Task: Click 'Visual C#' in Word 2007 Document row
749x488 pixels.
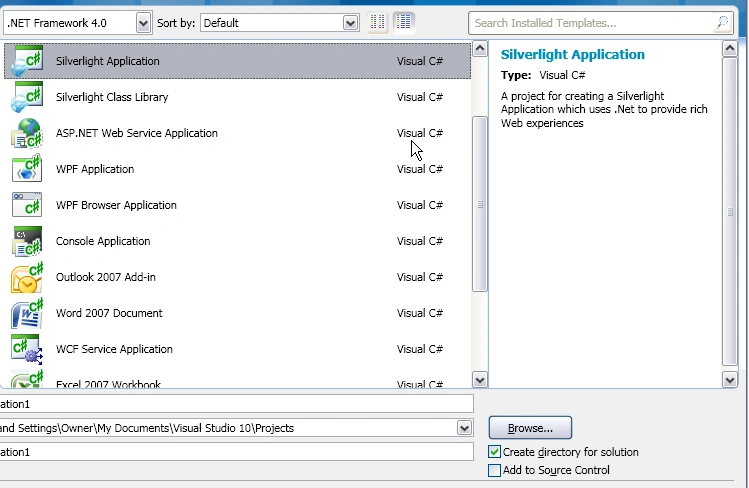Action: pyautogui.click(x=419, y=313)
